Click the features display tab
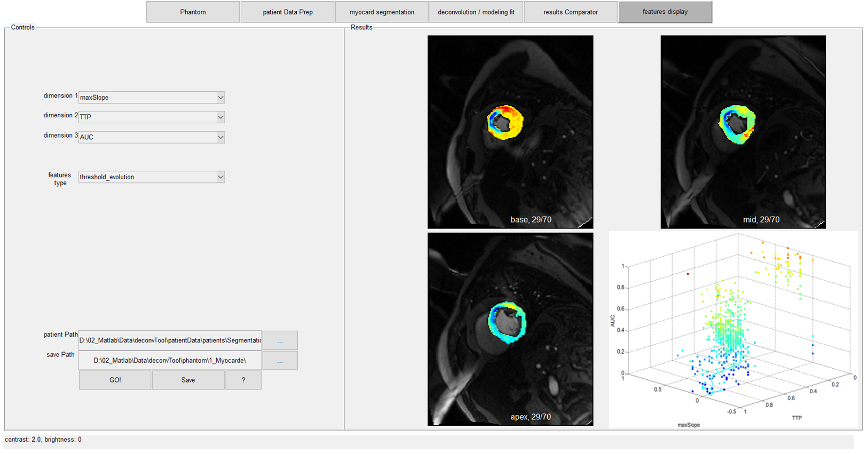Image resolution: width=868 pixels, height=454 pixels. coord(665,12)
